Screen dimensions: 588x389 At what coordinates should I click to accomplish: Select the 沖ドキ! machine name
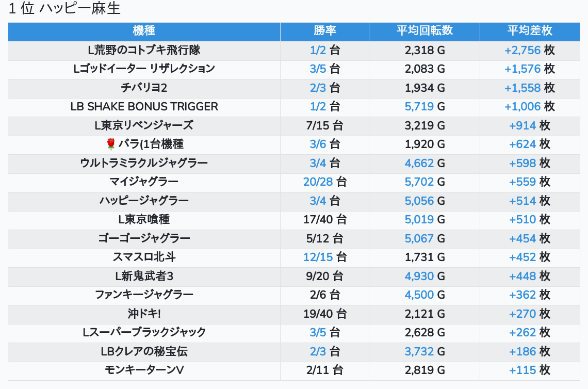pyautogui.click(x=144, y=314)
